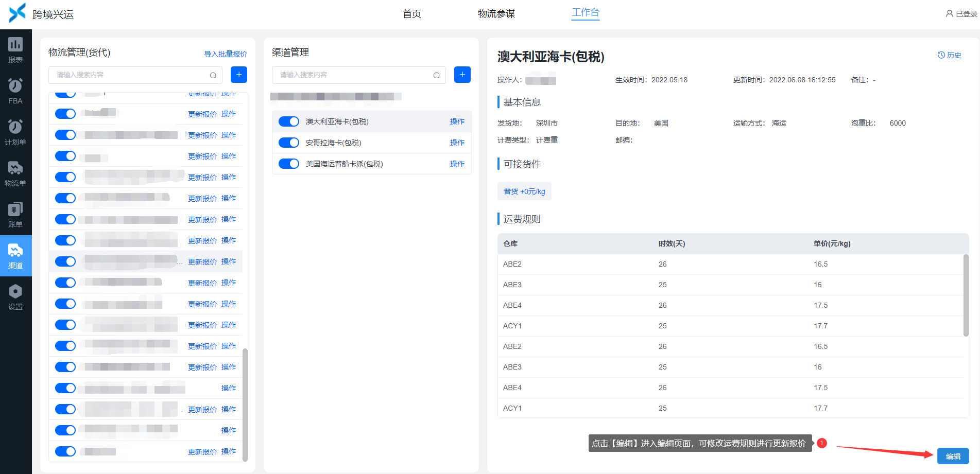Open the 报表 reports sidebar icon

coord(15,50)
